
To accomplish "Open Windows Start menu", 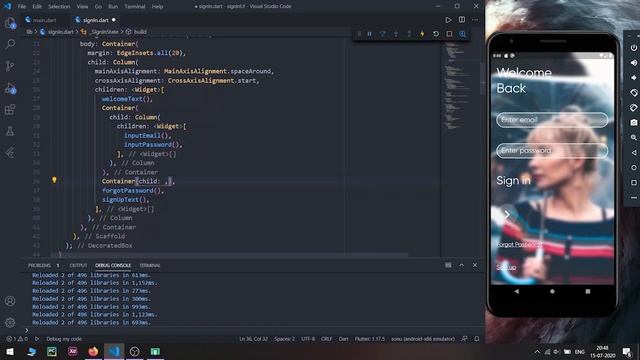I will [10, 351].
